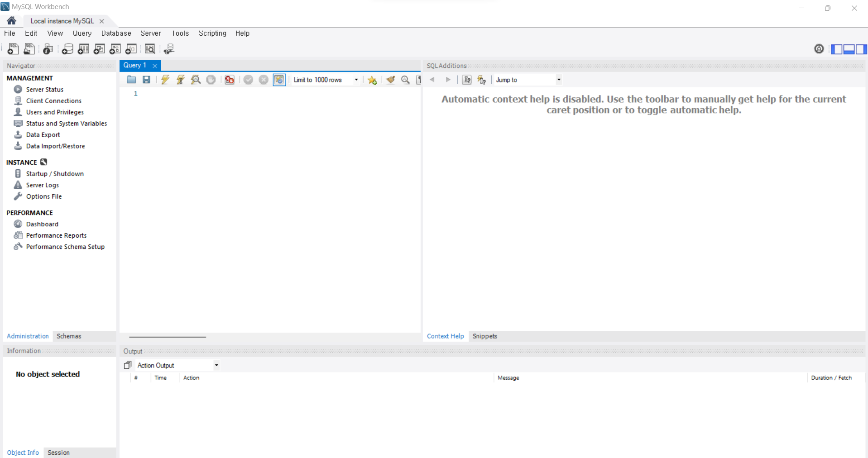Save query to snippets star icon
Image resolution: width=868 pixels, height=458 pixels.
pos(372,80)
